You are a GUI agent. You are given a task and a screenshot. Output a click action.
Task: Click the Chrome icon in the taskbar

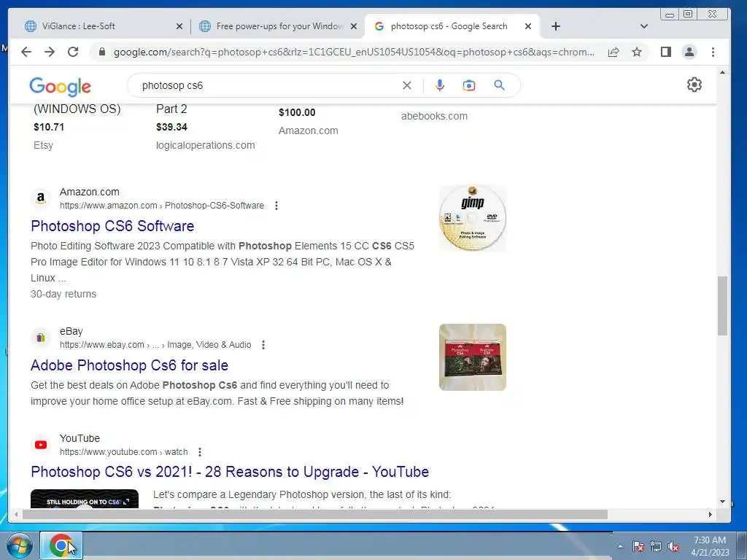(x=61, y=545)
